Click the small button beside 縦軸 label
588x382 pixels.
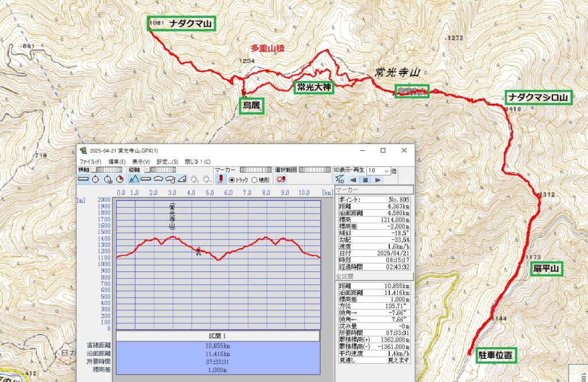[146, 170]
